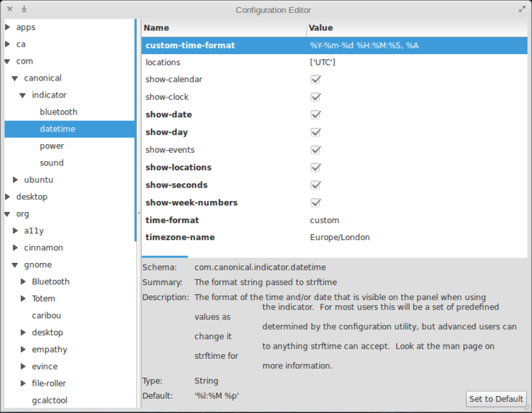The width and height of the screenshot is (532, 413).
Task: Click the download arrow icon in title bar
Action: (x=24, y=10)
